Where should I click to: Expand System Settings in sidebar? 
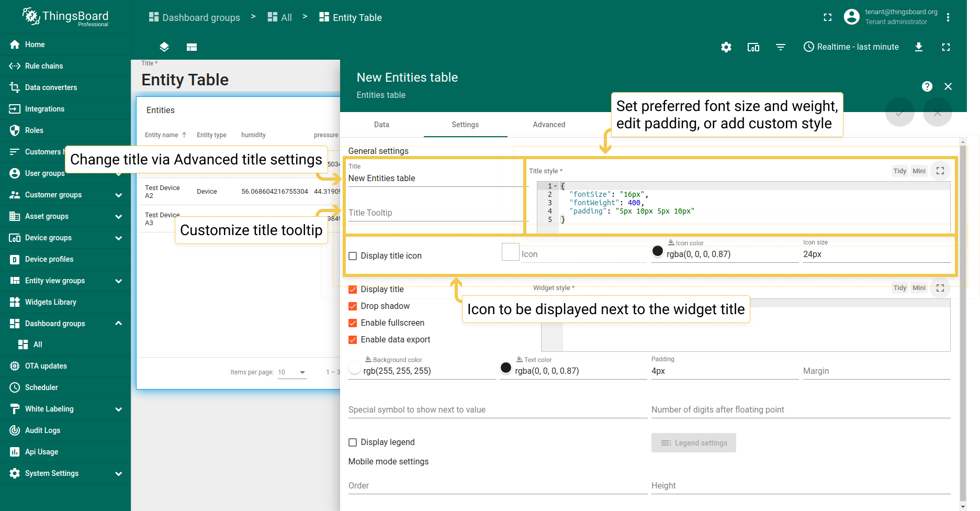(119, 473)
